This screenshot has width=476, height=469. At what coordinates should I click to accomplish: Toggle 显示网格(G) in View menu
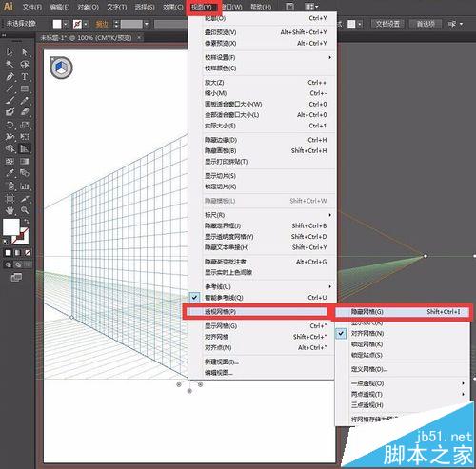click(261, 326)
